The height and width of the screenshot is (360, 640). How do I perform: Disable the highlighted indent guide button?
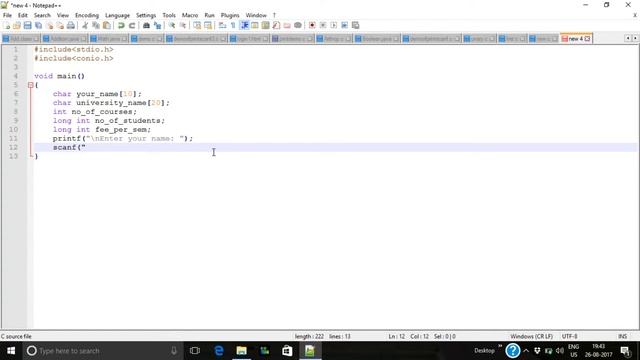pos(244,25)
